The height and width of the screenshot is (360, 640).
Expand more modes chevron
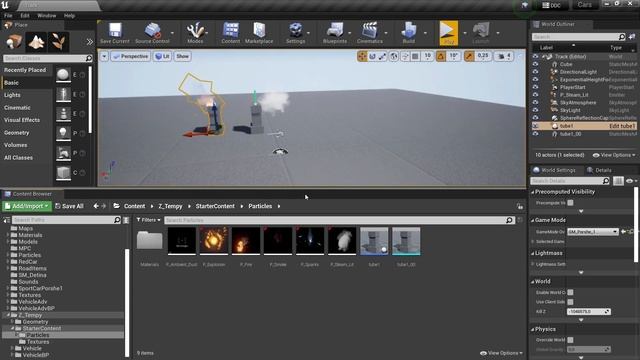click(x=89, y=42)
